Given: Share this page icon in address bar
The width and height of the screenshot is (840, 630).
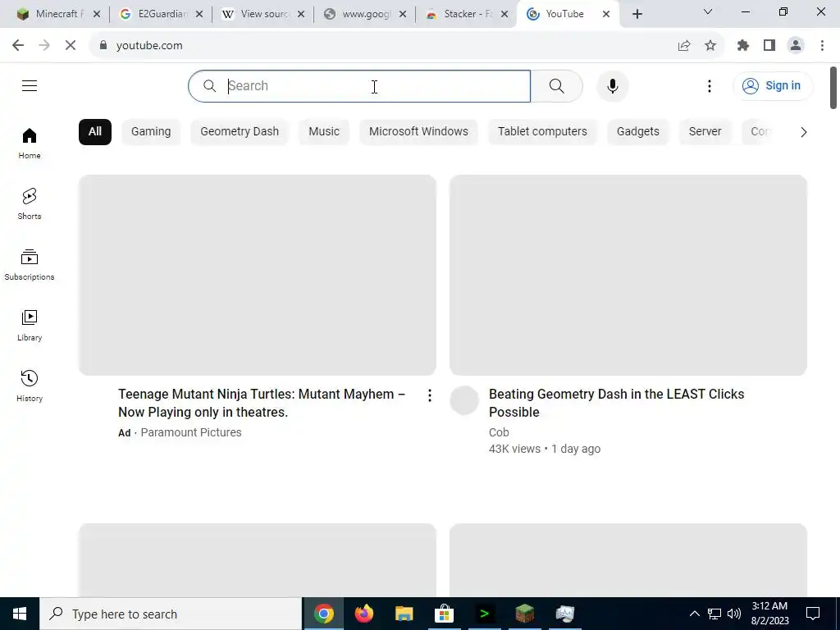Looking at the screenshot, I should [x=684, y=46].
